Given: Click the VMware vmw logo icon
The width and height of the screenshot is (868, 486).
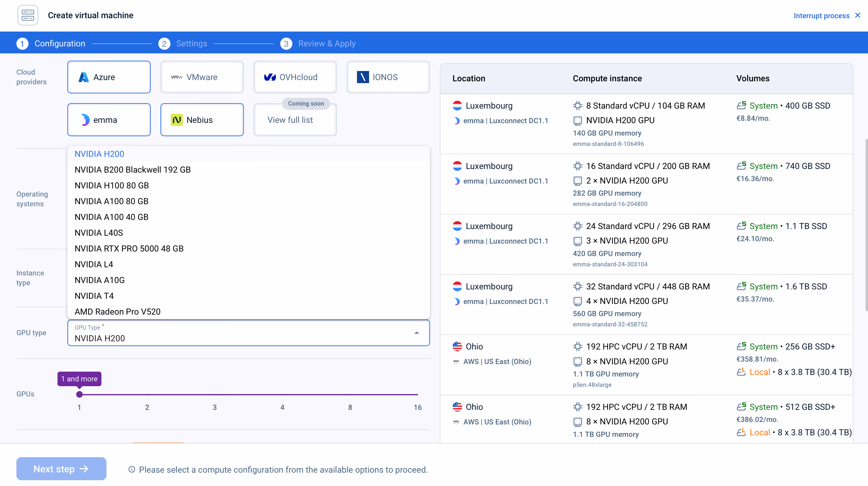Looking at the screenshot, I should pos(177,77).
